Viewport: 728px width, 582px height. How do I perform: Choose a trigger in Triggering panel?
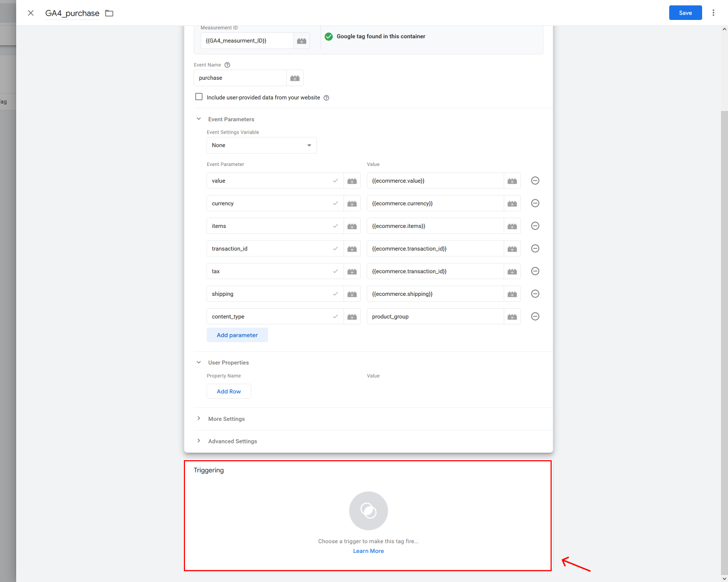(x=368, y=511)
